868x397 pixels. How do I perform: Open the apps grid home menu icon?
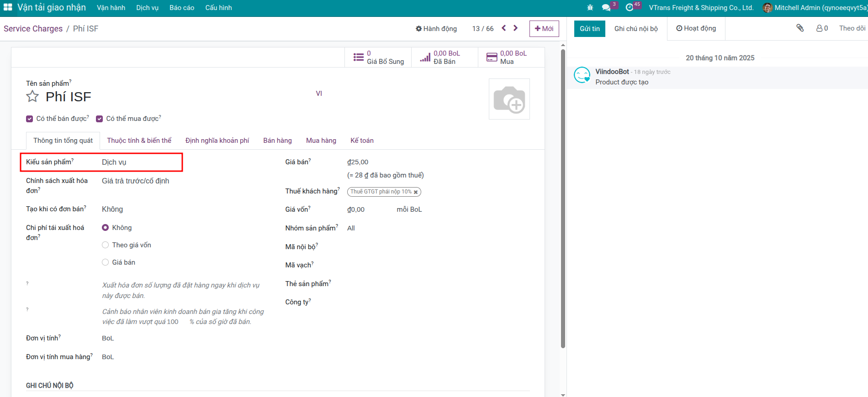pos(8,7)
